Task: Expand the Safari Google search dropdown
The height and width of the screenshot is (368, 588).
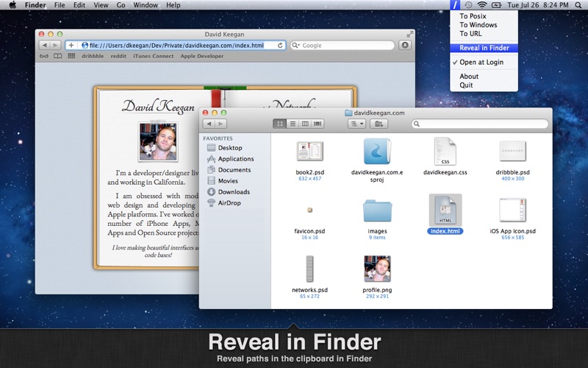Action: (x=295, y=46)
